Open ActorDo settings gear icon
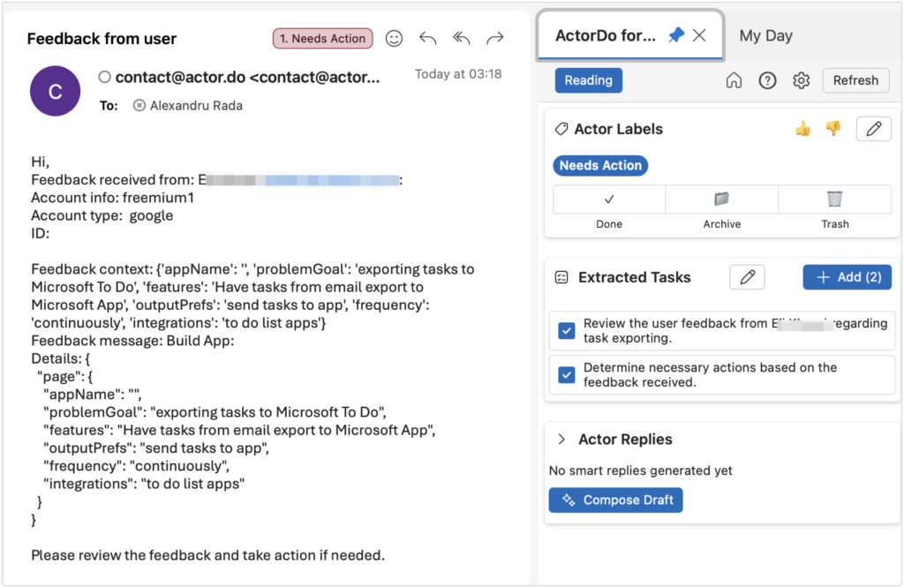The height and width of the screenshot is (588, 904). (801, 80)
